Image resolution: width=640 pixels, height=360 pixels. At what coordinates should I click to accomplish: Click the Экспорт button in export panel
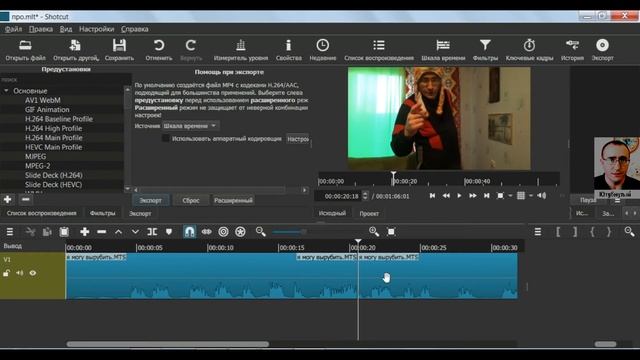coord(151,200)
